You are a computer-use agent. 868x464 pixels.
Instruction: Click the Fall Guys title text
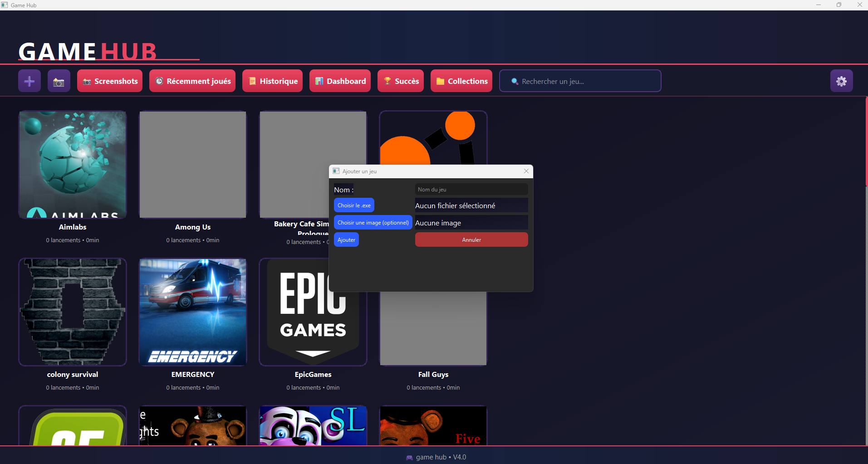click(x=433, y=375)
